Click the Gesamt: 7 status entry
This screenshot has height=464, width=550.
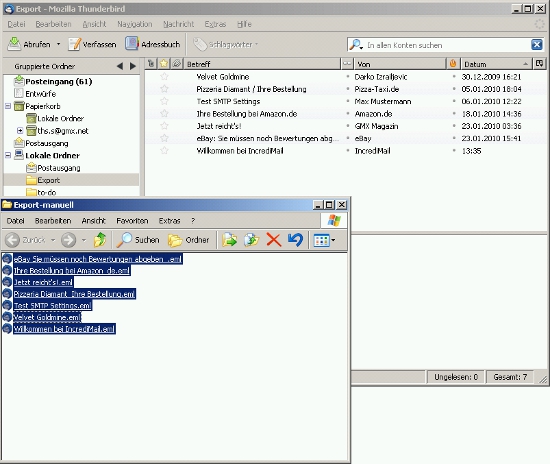point(510,377)
